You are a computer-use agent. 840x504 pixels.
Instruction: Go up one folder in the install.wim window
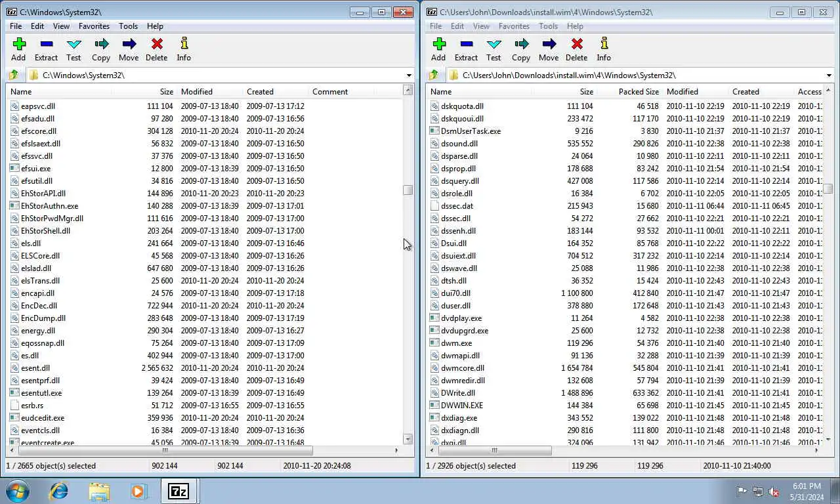coord(434,75)
